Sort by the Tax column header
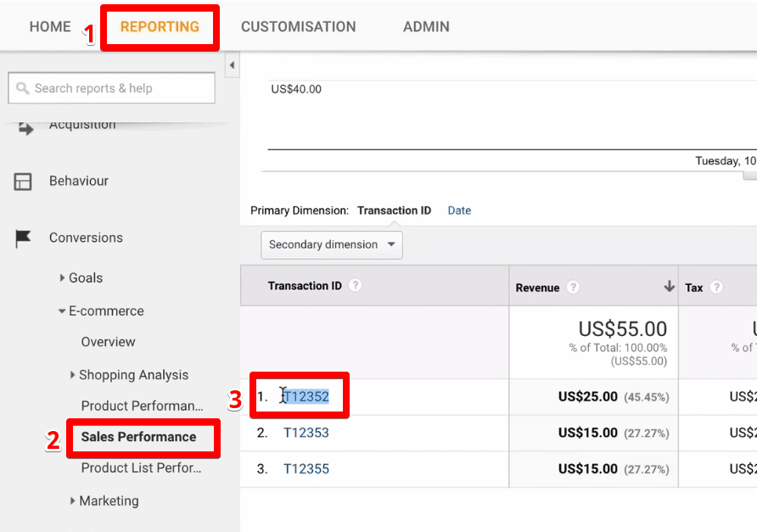The image size is (757, 532). [x=693, y=288]
